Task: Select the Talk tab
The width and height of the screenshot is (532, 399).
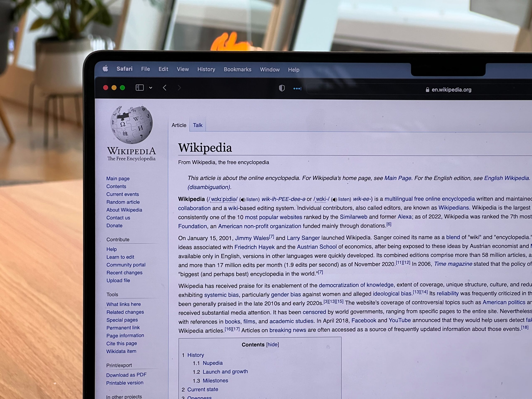Action: click(197, 125)
